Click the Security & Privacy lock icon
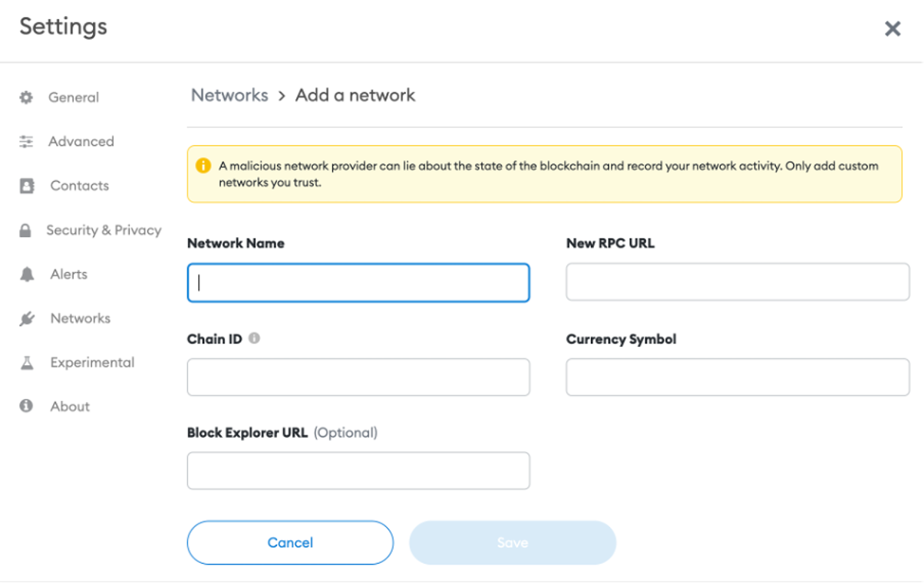This screenshot has width=924, height=583. [25, 230]
